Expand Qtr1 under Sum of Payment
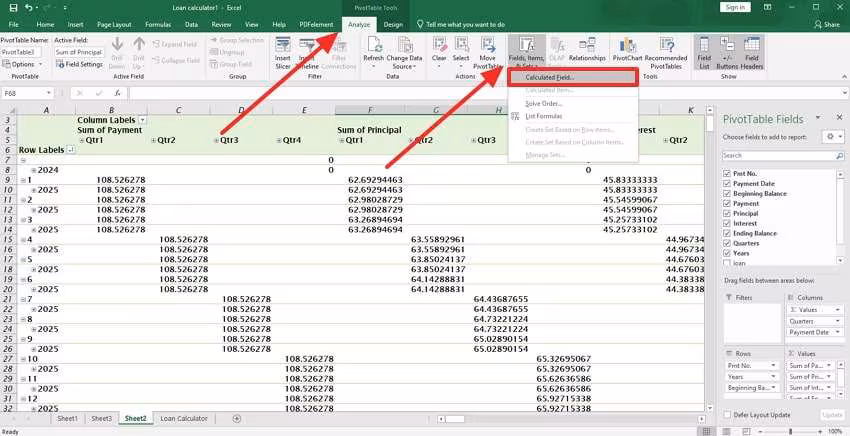Screen dimensions: 850x436 point(81,140)
